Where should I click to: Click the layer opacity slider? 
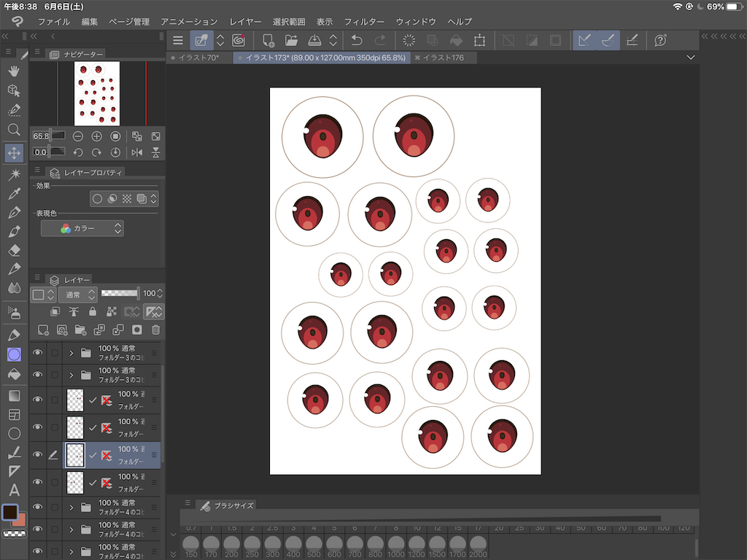point(120,293)
